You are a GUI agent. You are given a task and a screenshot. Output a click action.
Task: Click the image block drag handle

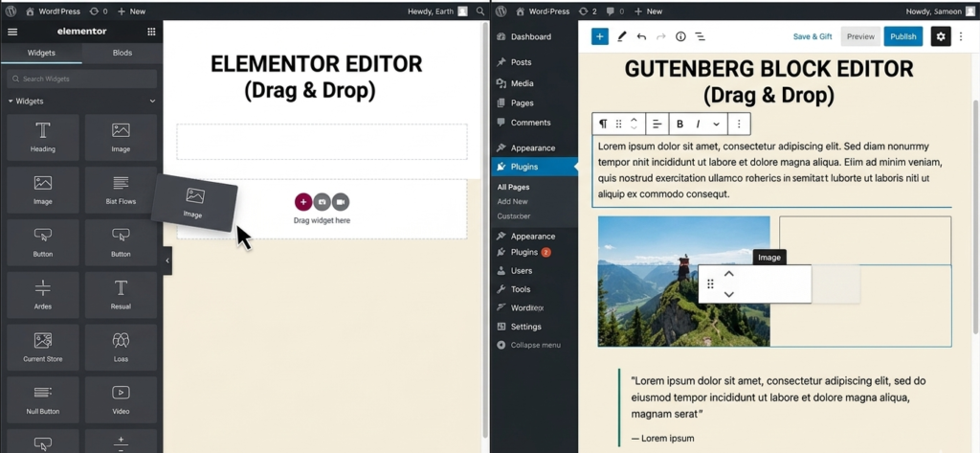click(710, 284)
